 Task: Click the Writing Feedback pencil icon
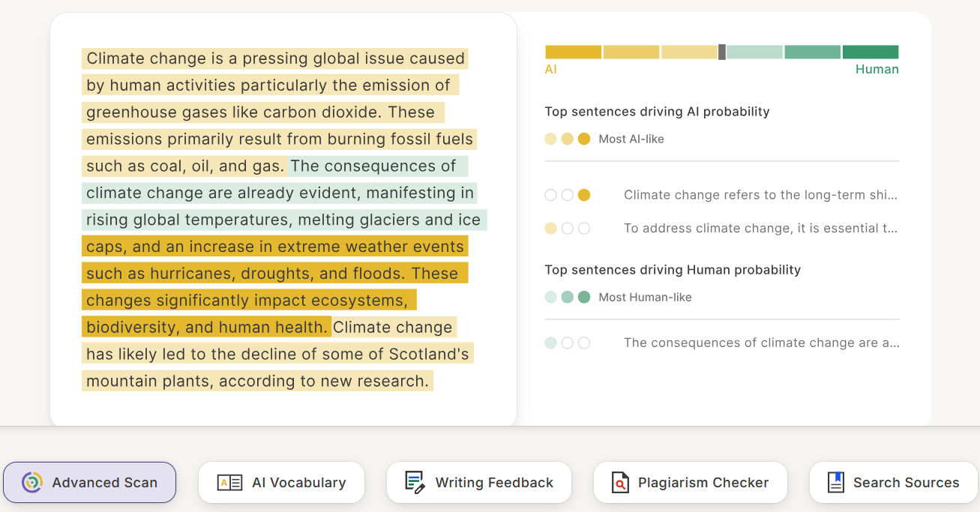coord(415,482)
